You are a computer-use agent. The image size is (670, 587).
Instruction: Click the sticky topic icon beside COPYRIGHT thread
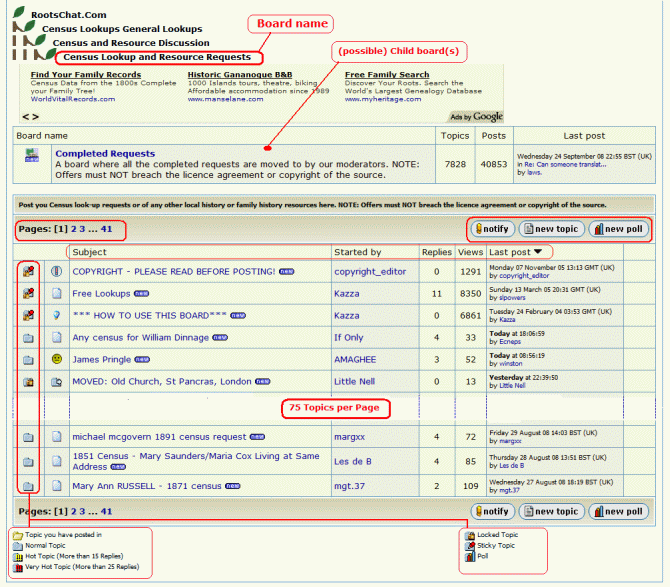(x=29, y=271)
